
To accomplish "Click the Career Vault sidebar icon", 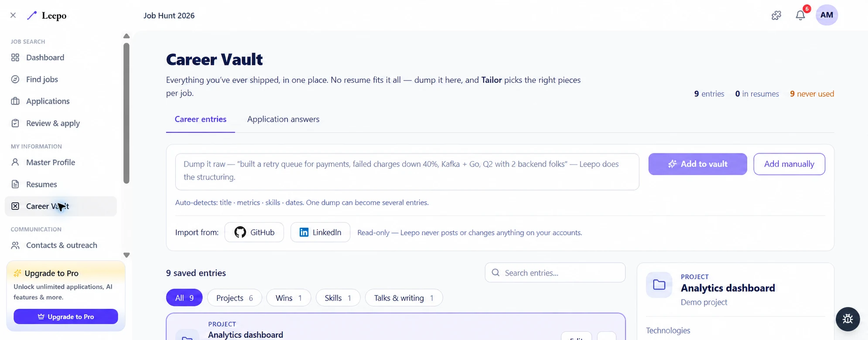I will tap(15, 206).
